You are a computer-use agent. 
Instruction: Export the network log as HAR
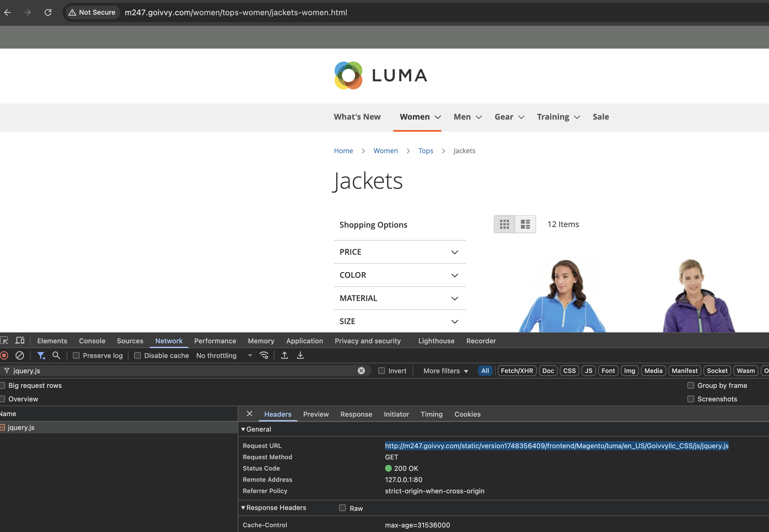[x=300, y=355]
